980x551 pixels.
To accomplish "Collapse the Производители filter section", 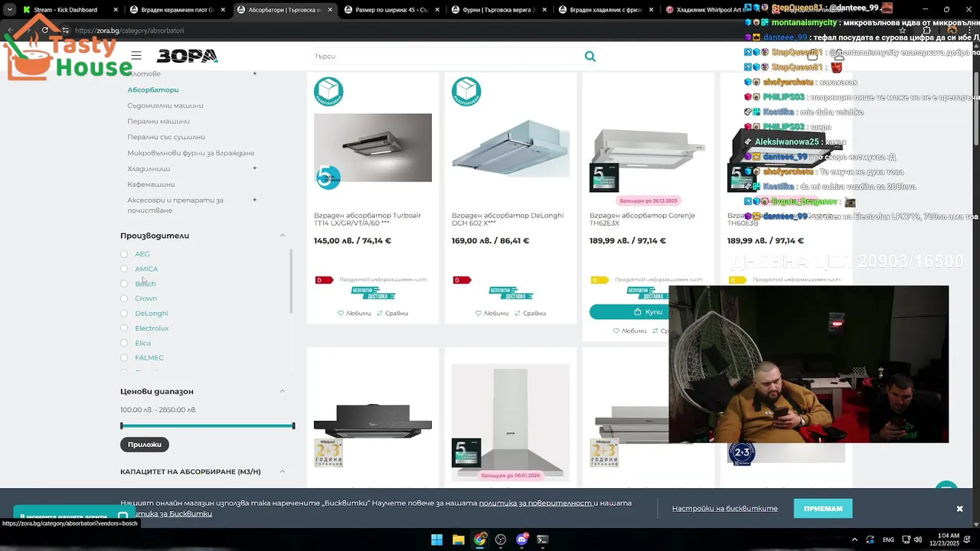I will pyautogui.click(x=282, y=236).
